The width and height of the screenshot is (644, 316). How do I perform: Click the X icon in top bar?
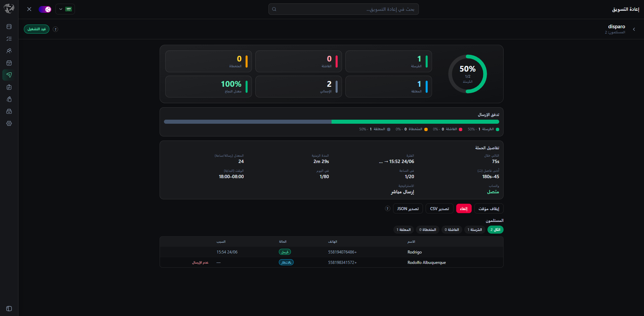29,9
